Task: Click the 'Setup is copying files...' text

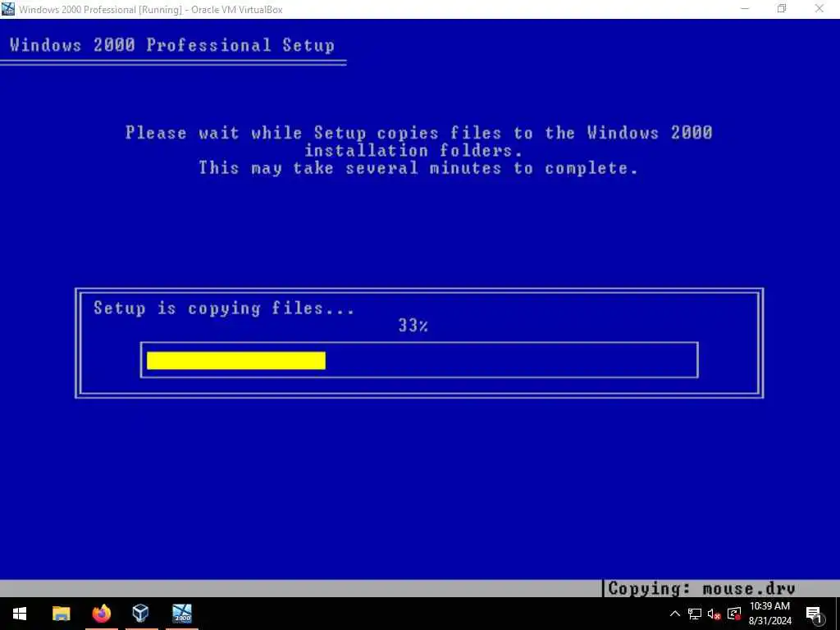Action: pos(224,308)
